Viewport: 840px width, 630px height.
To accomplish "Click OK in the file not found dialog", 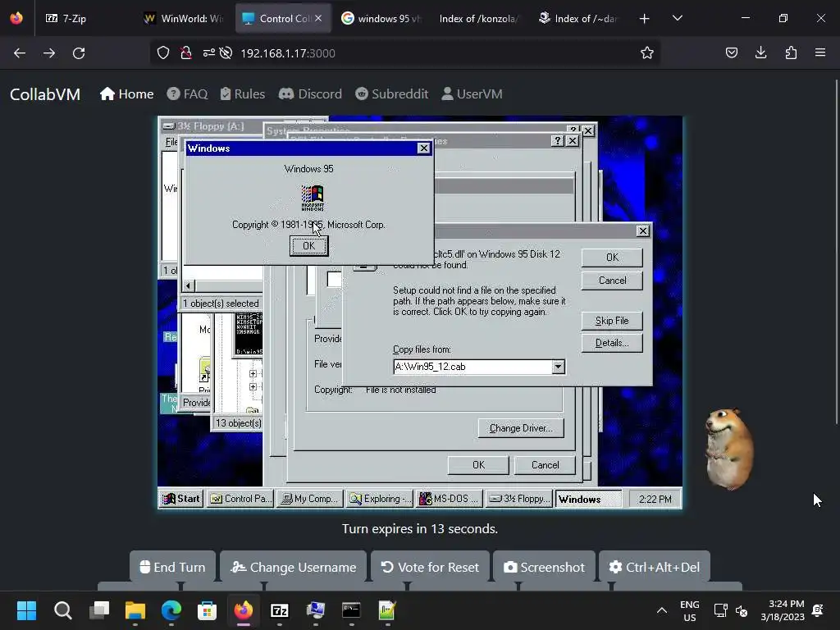I will (612, 258).
